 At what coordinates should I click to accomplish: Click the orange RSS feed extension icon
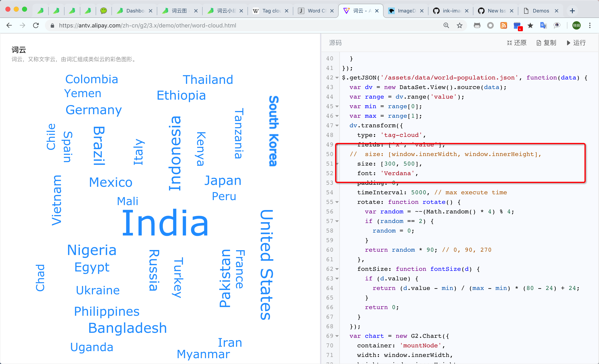tap(504, 25)
